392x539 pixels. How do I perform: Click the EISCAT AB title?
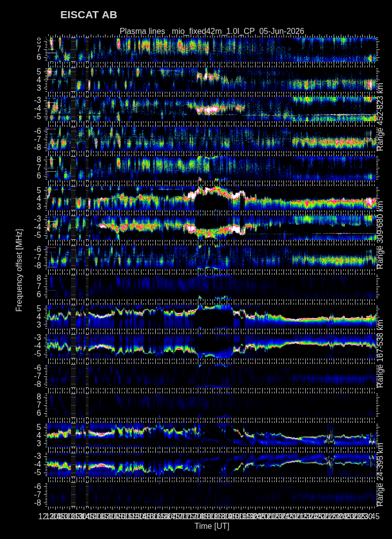[89, 15]
